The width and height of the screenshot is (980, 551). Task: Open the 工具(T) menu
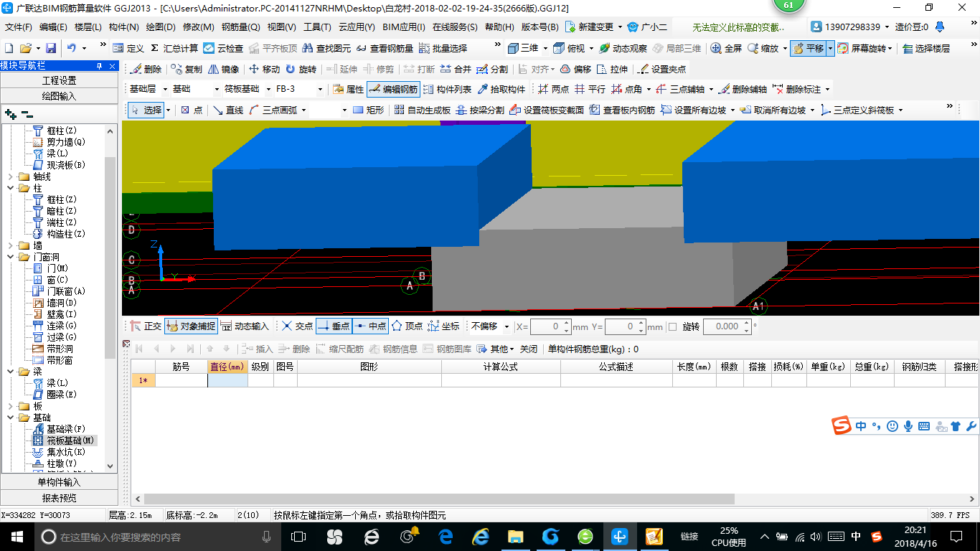[x=317, y=27]
